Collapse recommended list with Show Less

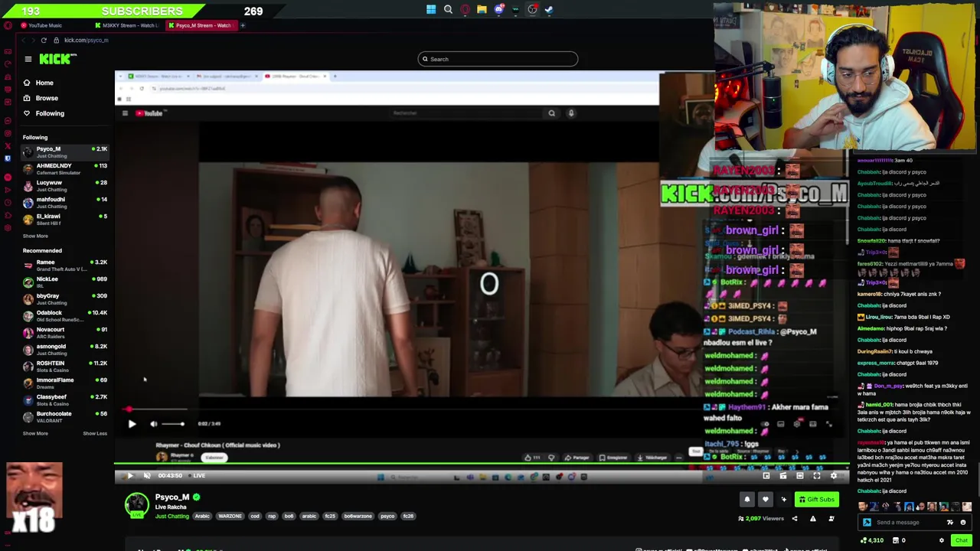[95, 433]
